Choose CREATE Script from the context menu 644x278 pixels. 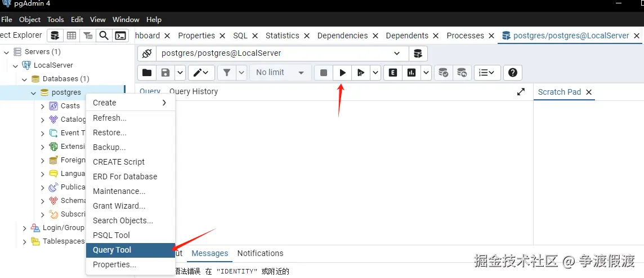click(130, 162)
